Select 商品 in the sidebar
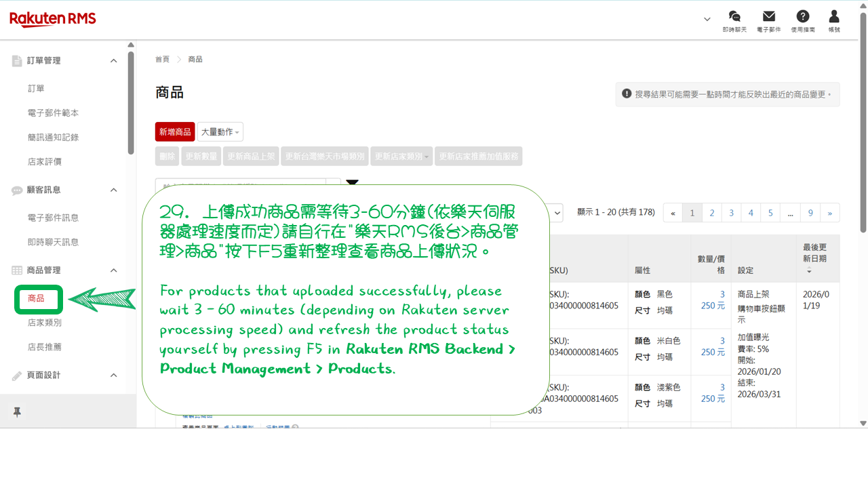This screenshot has width=868, height=488. pos(36,298)
